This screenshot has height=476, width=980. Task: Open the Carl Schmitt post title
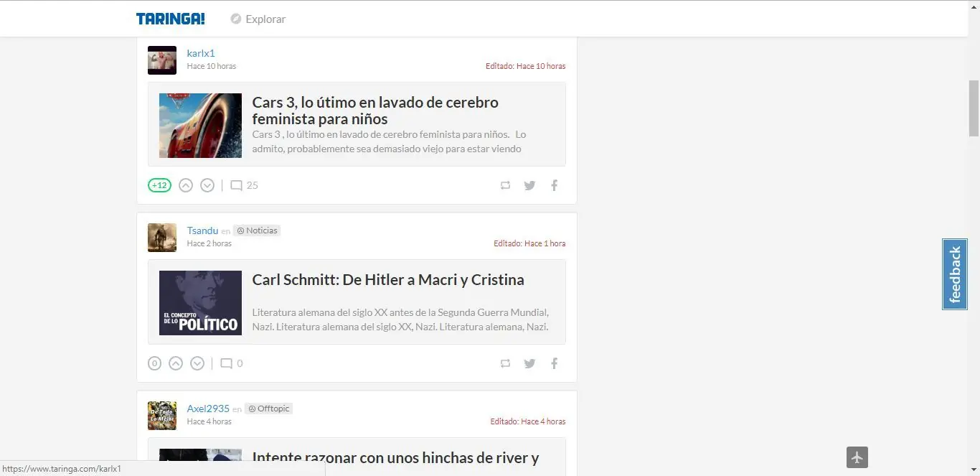point(388,280)
